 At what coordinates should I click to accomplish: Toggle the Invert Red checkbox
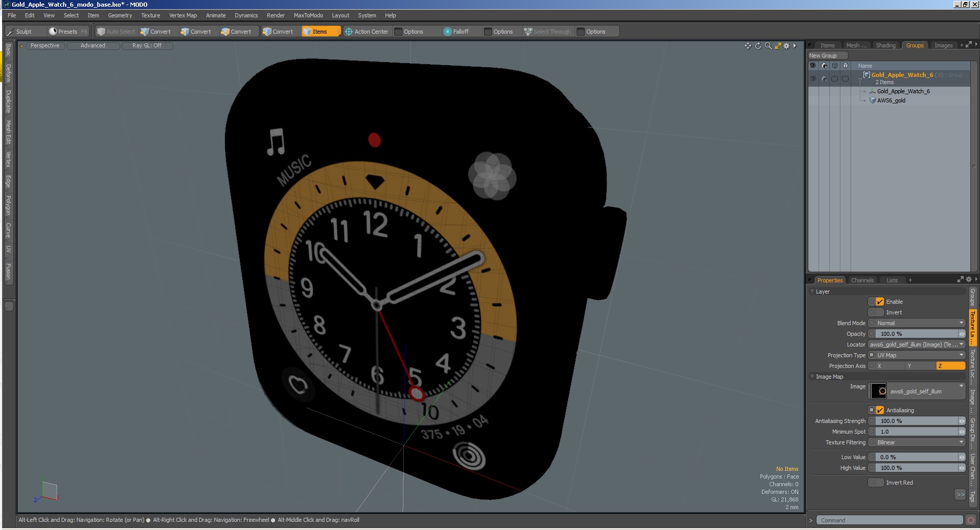pos(880,483)
